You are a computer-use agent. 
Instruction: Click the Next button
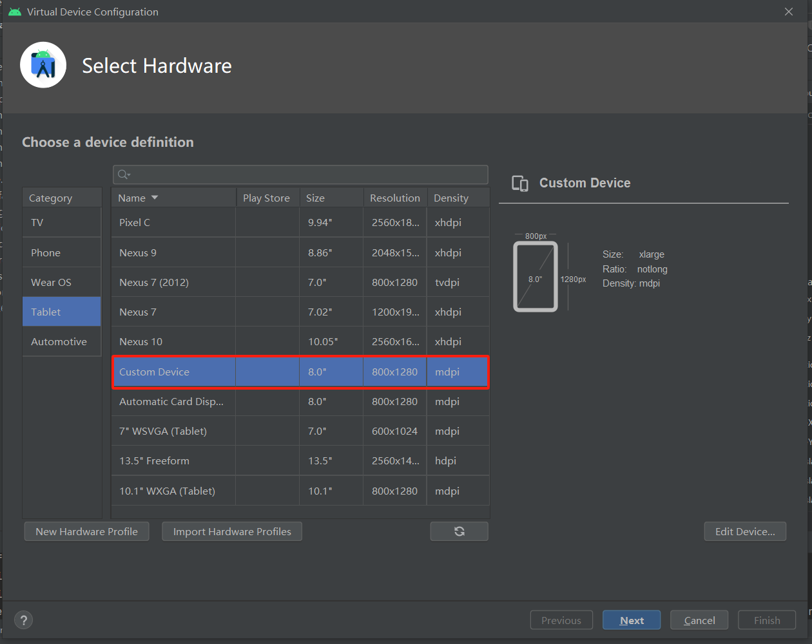(632, 620)
